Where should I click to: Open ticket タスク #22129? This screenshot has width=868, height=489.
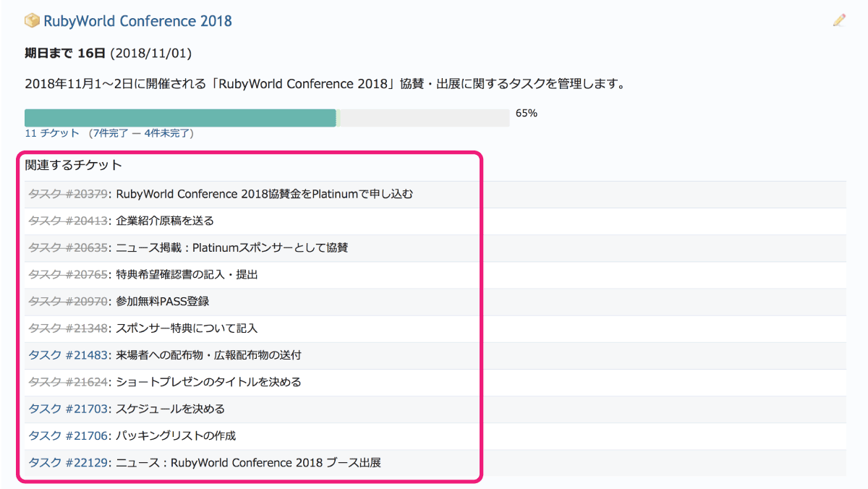click(x=69, y=462)
